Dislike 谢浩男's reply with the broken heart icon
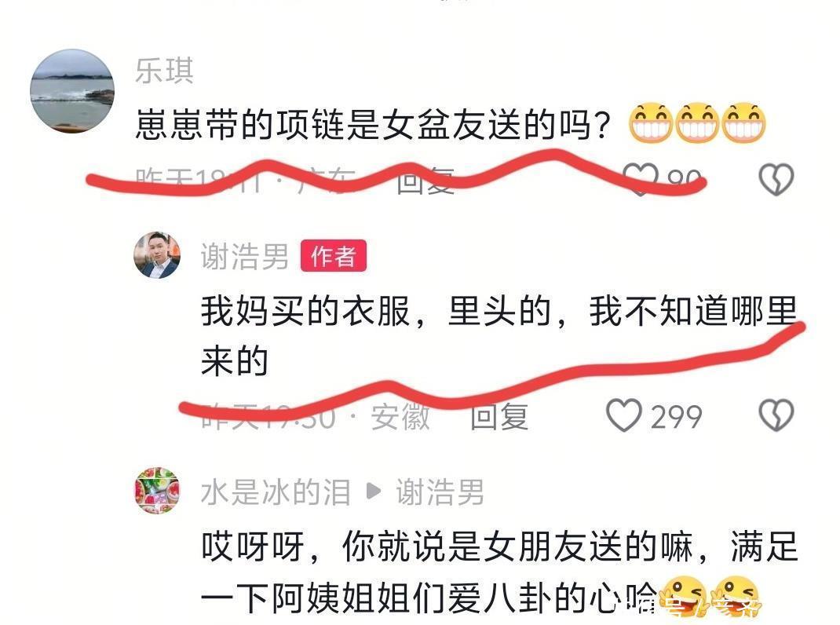This screenshot has height=625, width=840. 776,415
